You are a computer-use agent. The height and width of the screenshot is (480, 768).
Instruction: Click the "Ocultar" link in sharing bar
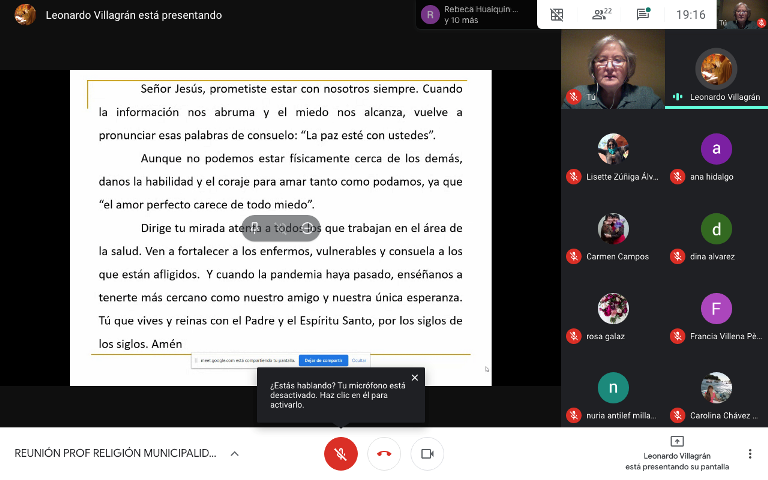point(359,360)
